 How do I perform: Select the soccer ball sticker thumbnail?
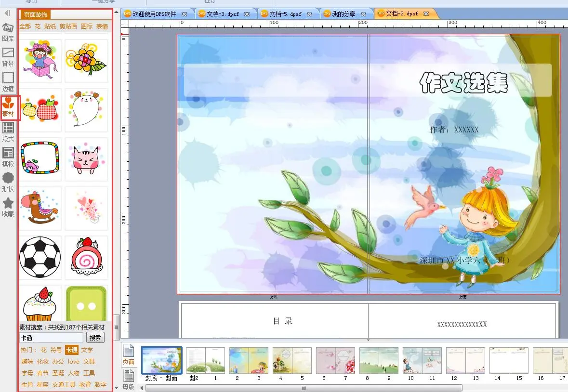pos(40,257)
